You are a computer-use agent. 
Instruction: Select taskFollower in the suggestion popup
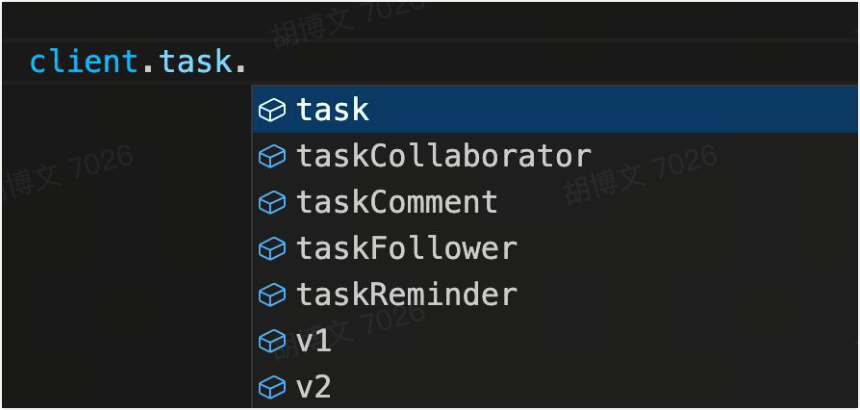407,249
